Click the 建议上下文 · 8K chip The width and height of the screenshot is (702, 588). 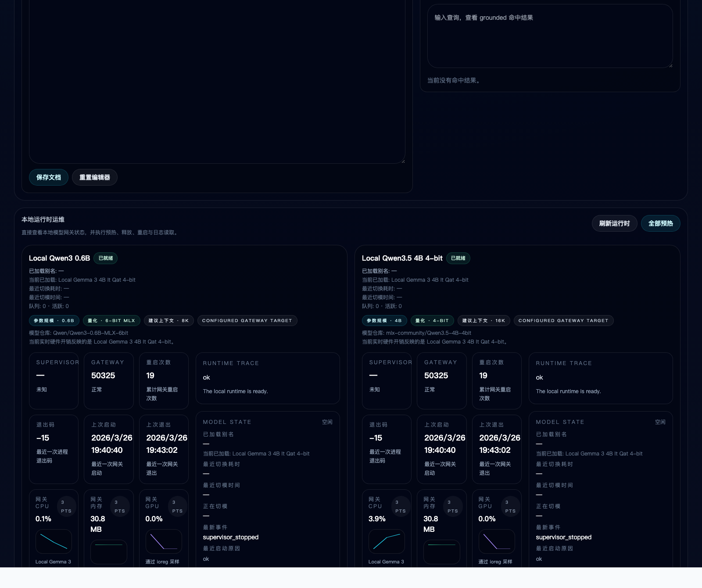[168, 320]
